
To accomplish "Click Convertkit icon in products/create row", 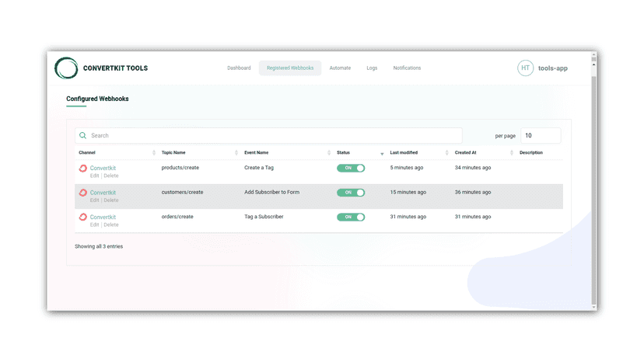I will pyautogui.click(x=83, y=169).
